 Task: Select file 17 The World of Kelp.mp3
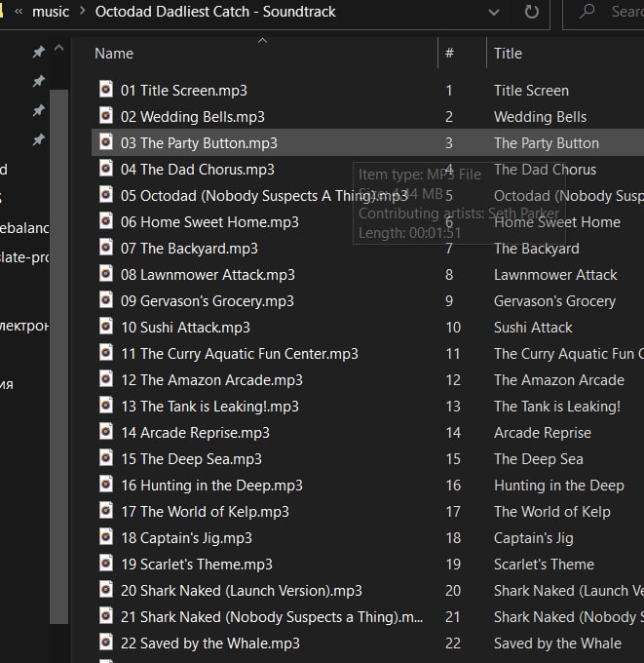[x=205, y=512]
